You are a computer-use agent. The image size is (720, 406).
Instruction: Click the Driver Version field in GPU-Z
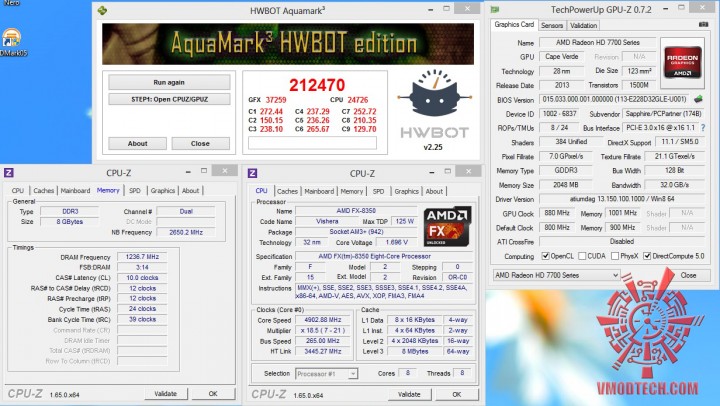pos(622,199)
